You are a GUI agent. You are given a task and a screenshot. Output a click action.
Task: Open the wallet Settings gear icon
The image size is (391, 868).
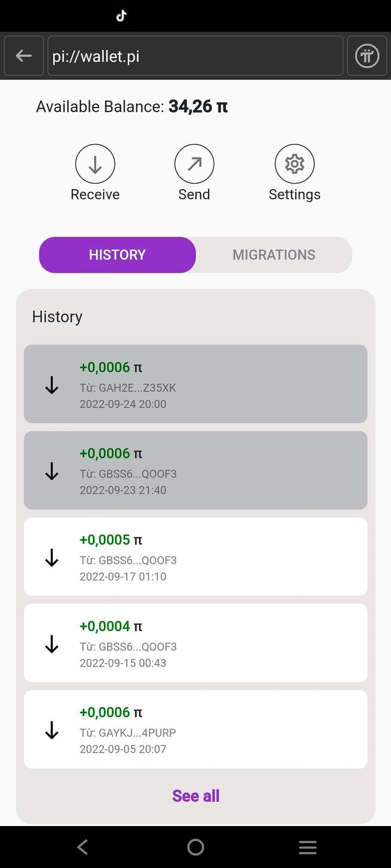pyautogui.click(x=294, y=164)
